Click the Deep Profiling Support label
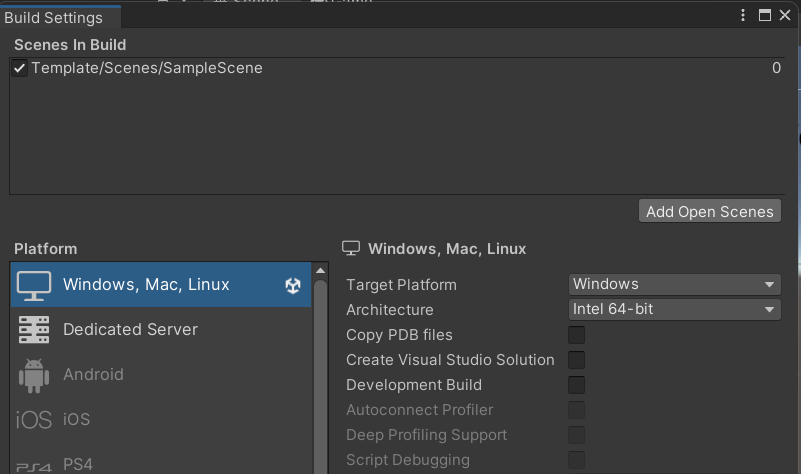The height and width of the screenshot is (474, 801). (427, 435)
